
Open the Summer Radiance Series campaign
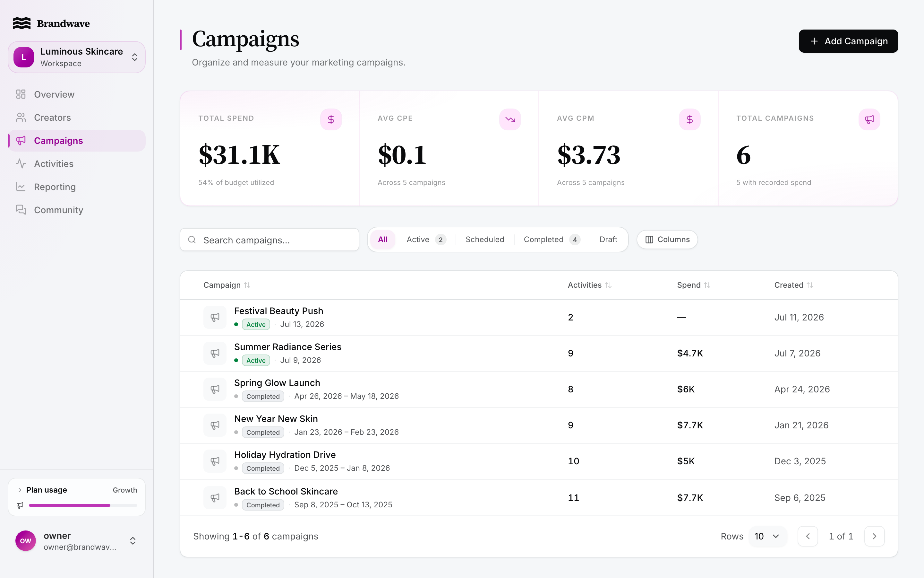point(287,347)
